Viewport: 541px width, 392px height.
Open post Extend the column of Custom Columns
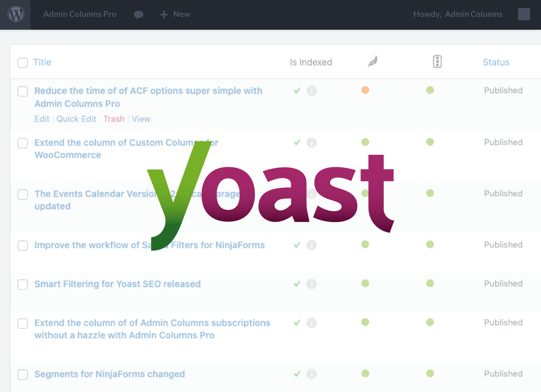pyautogui.click(x=126, y=149)
